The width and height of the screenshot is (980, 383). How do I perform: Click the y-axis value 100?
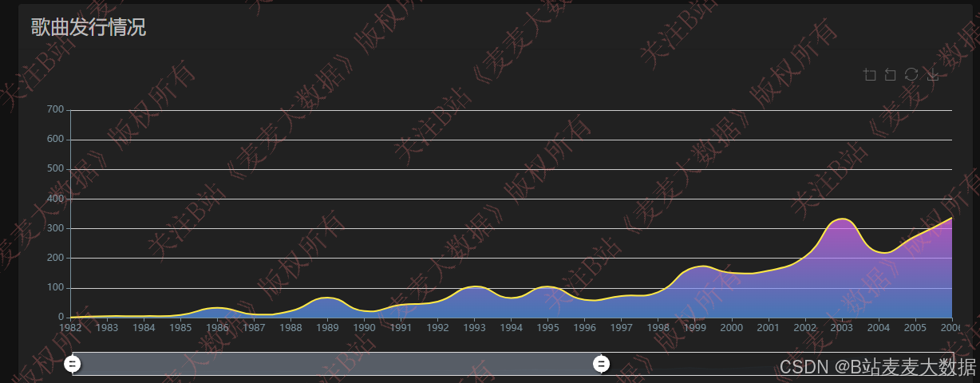[x=55, y=288]
